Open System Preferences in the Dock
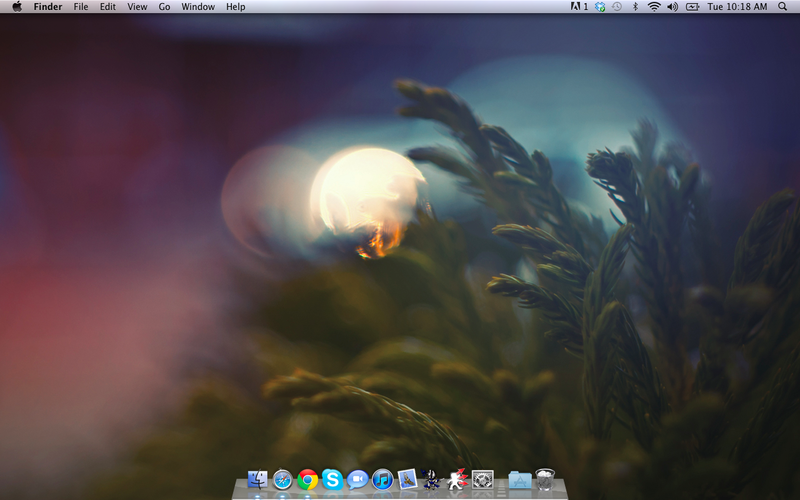Viewport: 800px width, 500px height. (483, 480)
